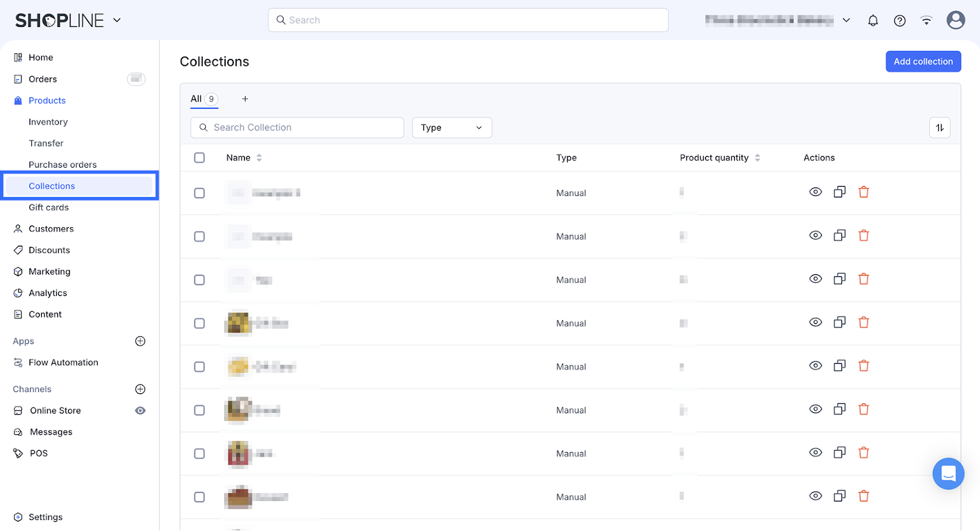
Task: Add a new view with plus tab icon
Action: tap(245, 99)
